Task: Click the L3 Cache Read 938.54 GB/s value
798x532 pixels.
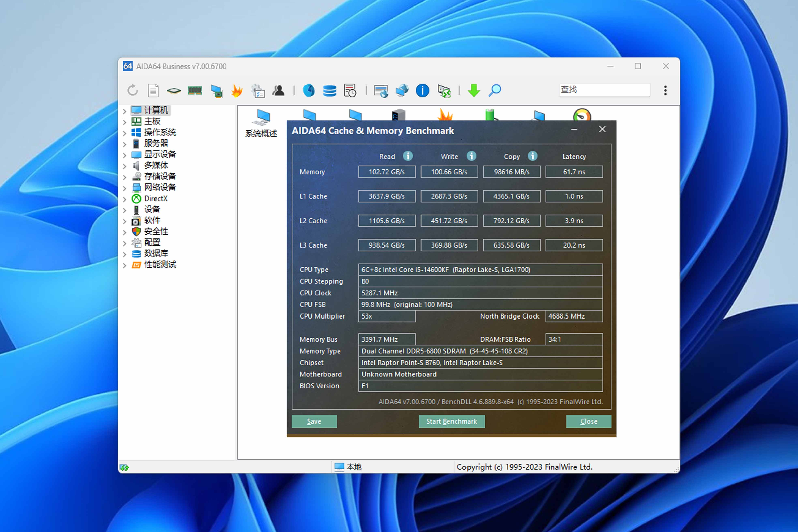Action: [x=387, y=245]
